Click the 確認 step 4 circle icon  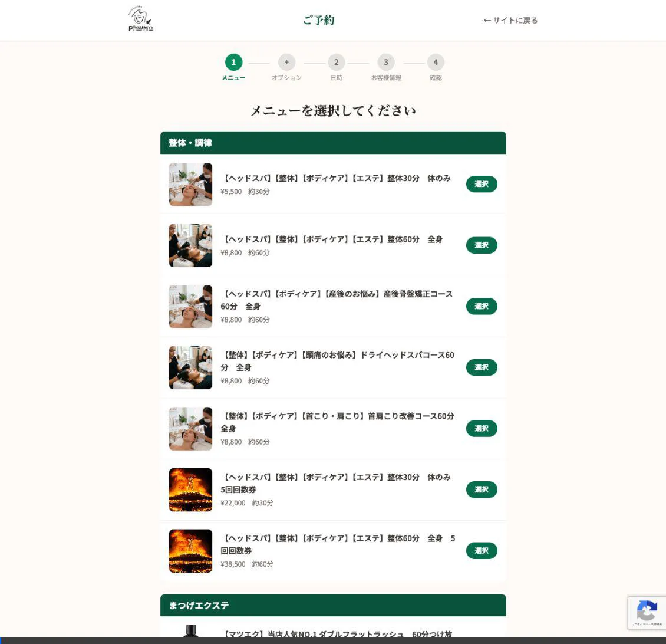(436, 62)
